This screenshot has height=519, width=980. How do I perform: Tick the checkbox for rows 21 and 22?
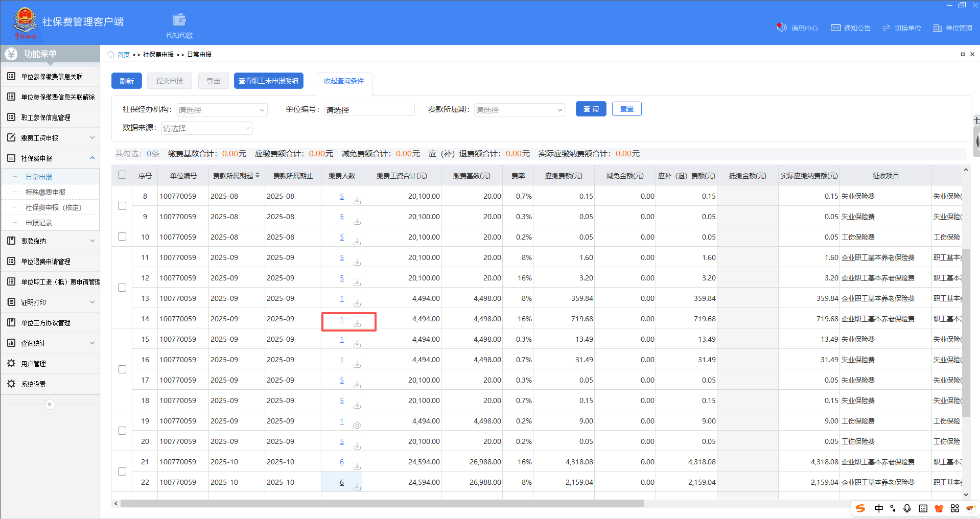(122, 471)
